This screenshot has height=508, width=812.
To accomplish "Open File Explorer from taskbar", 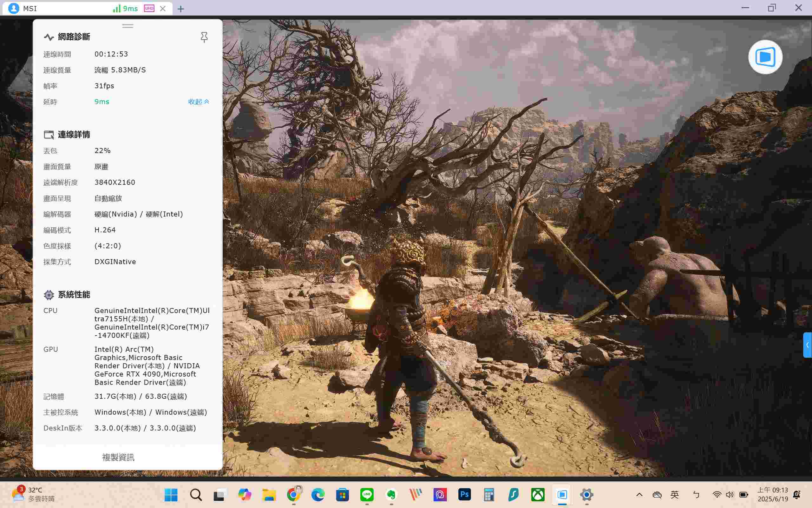I will pyautogui.click(x=269, y=495).
